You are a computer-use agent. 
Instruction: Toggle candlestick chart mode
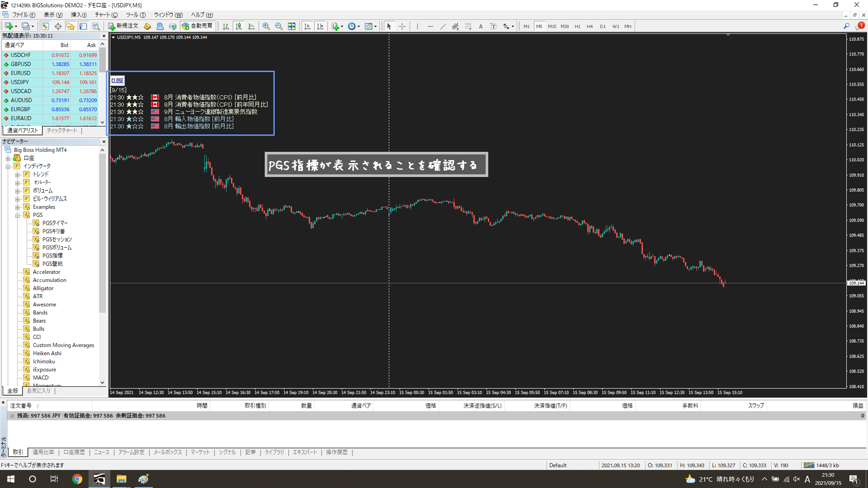239,26
